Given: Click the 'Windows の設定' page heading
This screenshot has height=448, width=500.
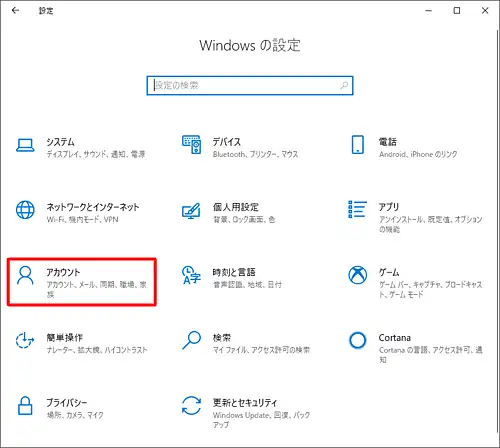Looking at the screenshot, I should [250, 45].
